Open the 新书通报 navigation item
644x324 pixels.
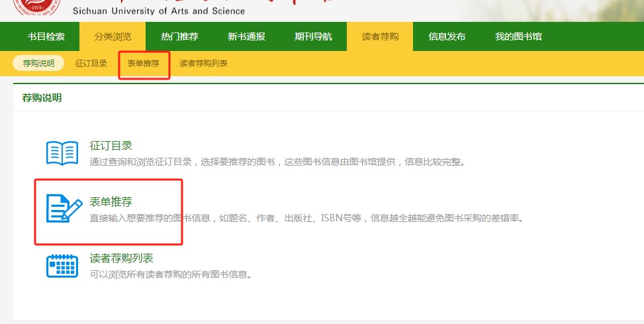pos(246,36)
